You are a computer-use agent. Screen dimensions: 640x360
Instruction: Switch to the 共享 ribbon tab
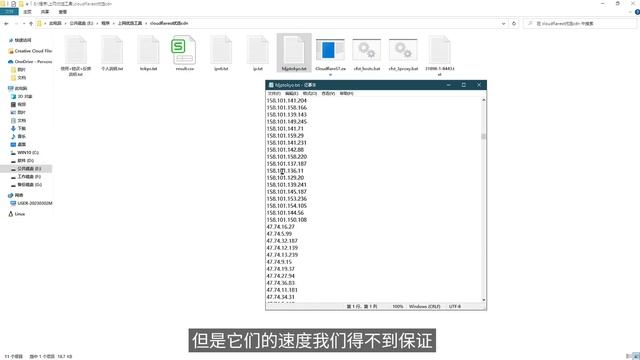pyautogui.click(x=45, y=12)
